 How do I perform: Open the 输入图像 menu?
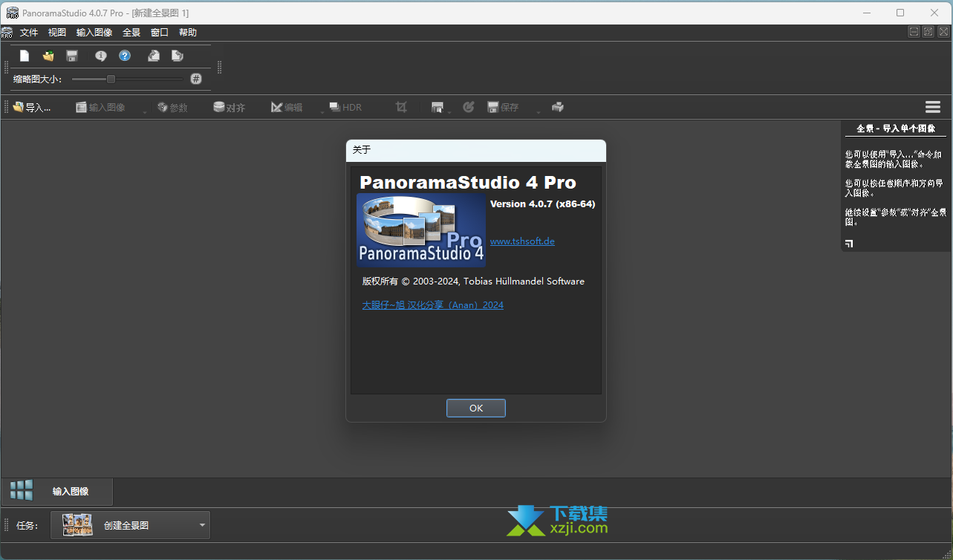pyautogui.click(x=94, y=33)
